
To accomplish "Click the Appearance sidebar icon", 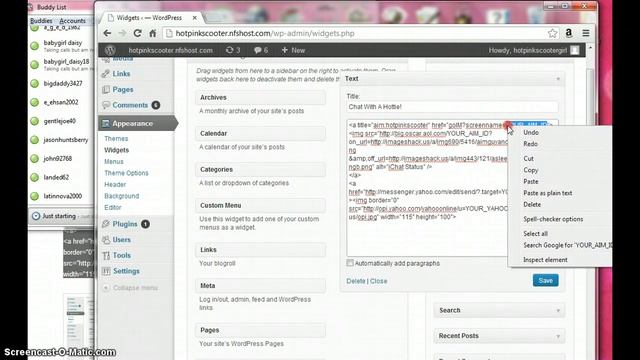I will coord(106,123).
